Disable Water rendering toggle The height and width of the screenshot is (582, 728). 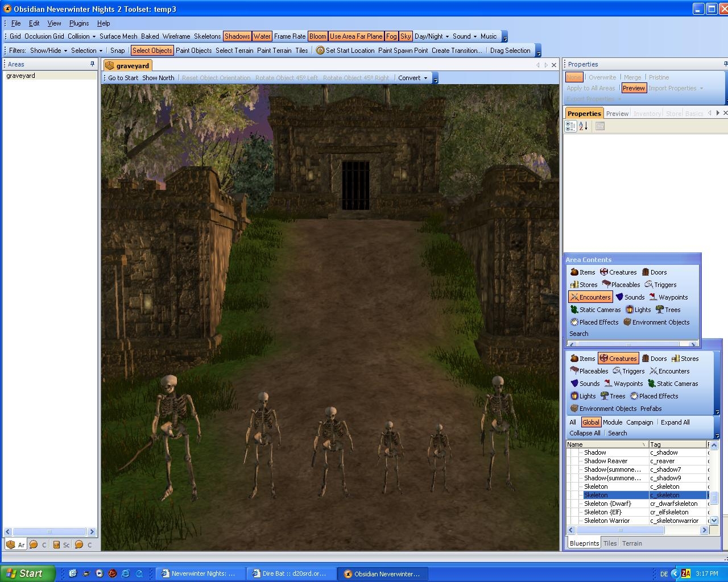(262, 36)
